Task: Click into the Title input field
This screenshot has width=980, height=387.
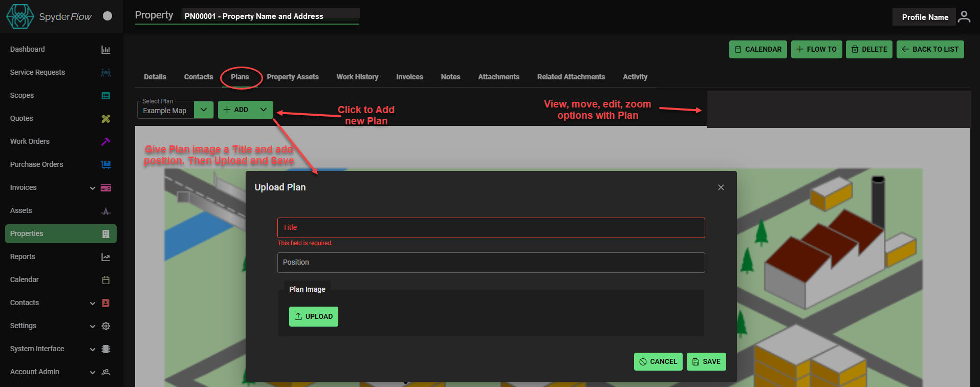Action: [491, 228]
